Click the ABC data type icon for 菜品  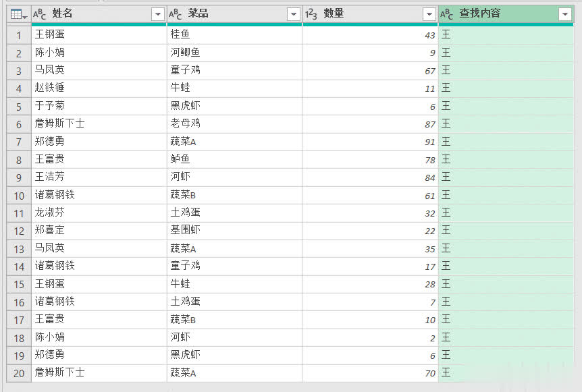(176, 14)
